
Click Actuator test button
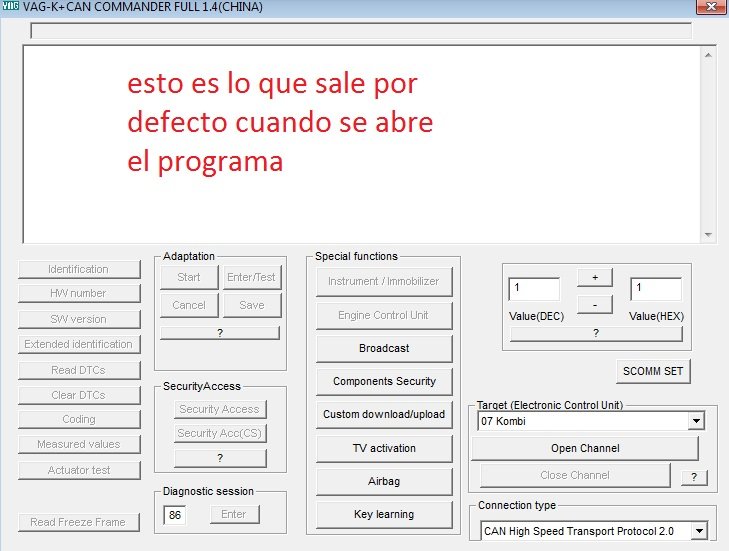(79, 470)
